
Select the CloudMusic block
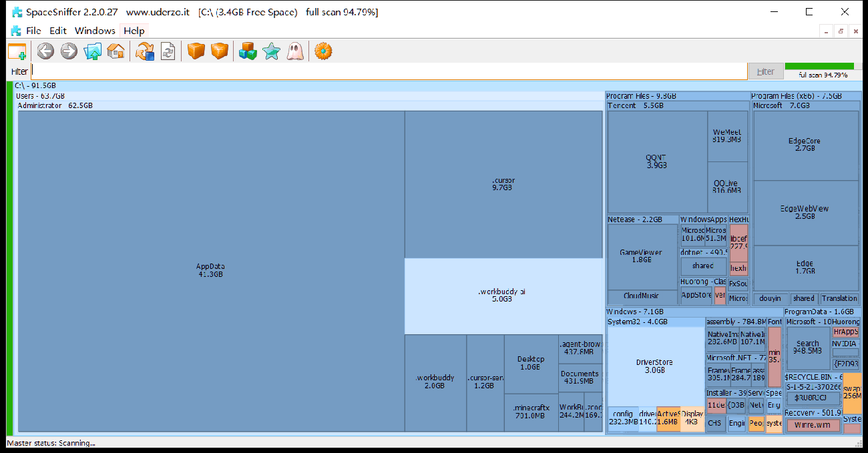[x=642, y=297]
